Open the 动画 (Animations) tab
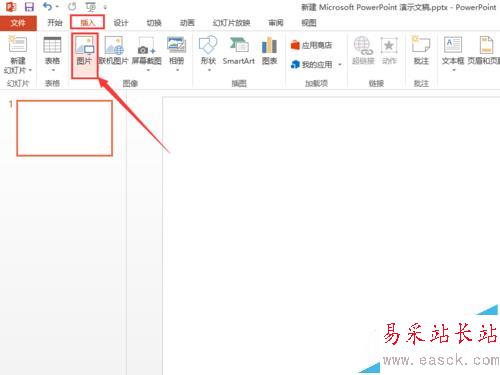 (187, 23)
